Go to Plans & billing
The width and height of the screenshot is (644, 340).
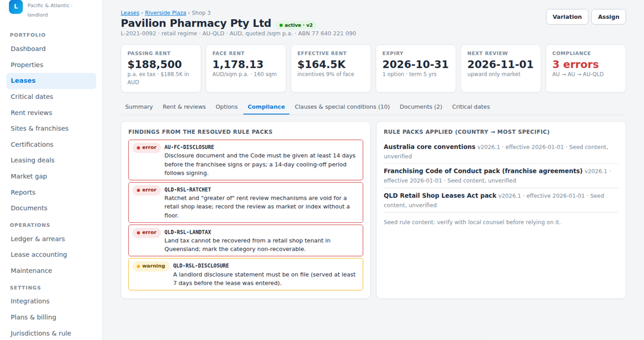coord(51,317)
